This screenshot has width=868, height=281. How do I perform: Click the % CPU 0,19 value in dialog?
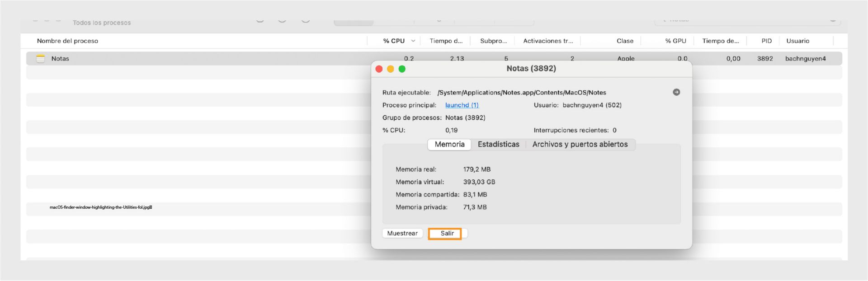451,131
